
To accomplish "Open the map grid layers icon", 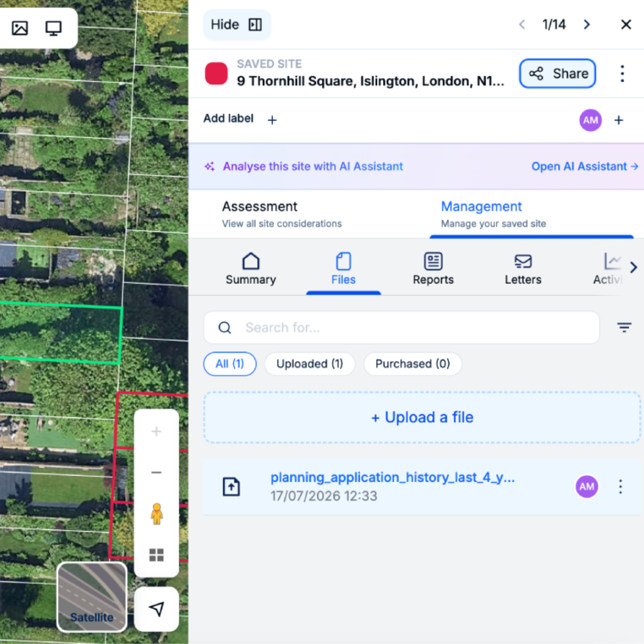I will (x=156, y=555).
